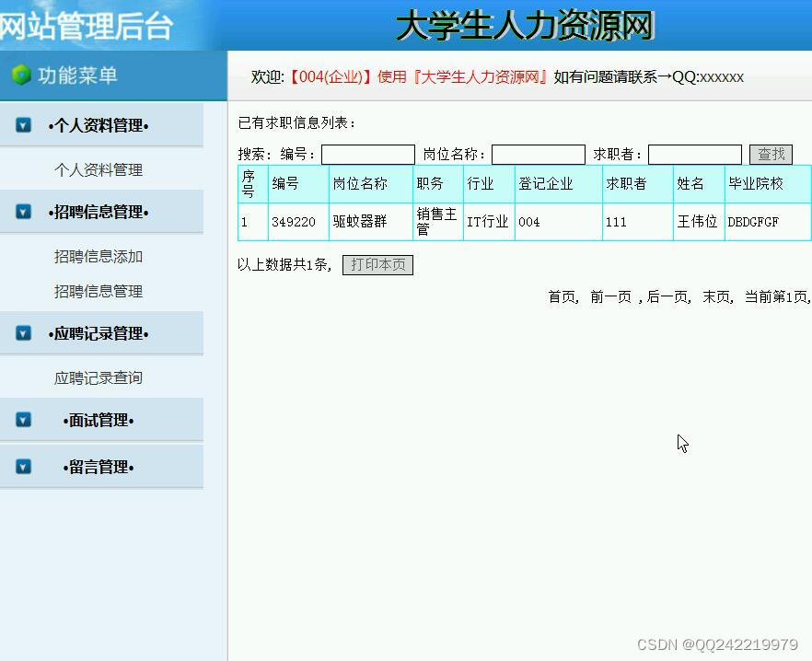
Task: Collapse 应聘记录管理 section arrow icon
Action: click(23, 332)
